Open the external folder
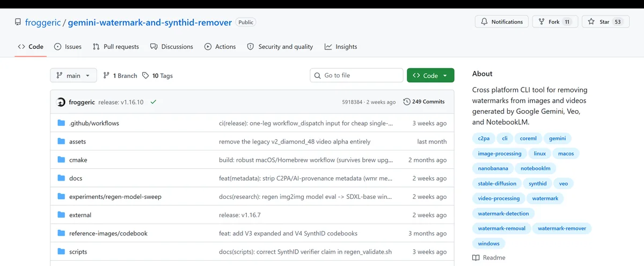 pyautogui.click(x=80, y=215)
